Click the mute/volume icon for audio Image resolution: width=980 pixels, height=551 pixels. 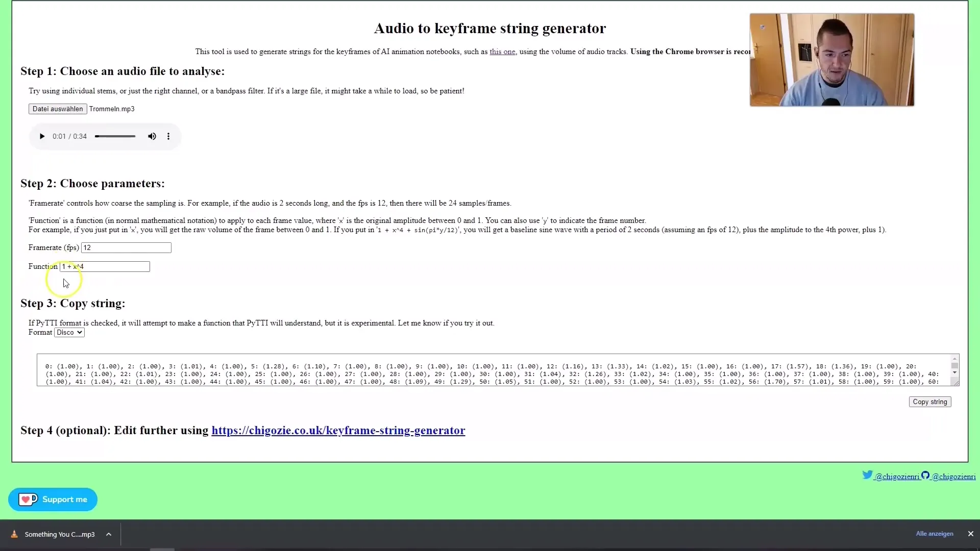[152, 136]
